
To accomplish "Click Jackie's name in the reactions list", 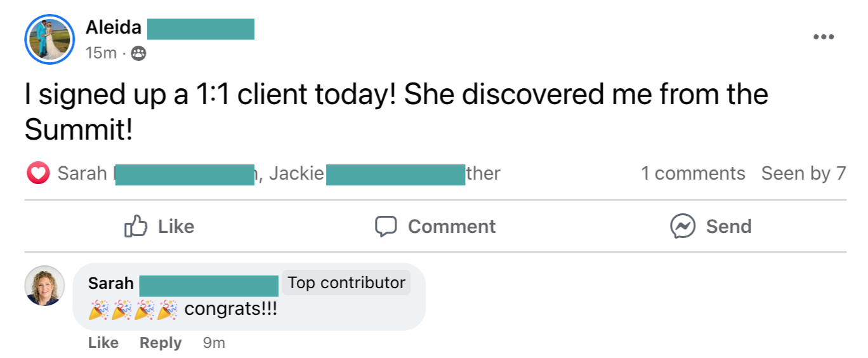I will pyautogui.click(x=296, y=173).
